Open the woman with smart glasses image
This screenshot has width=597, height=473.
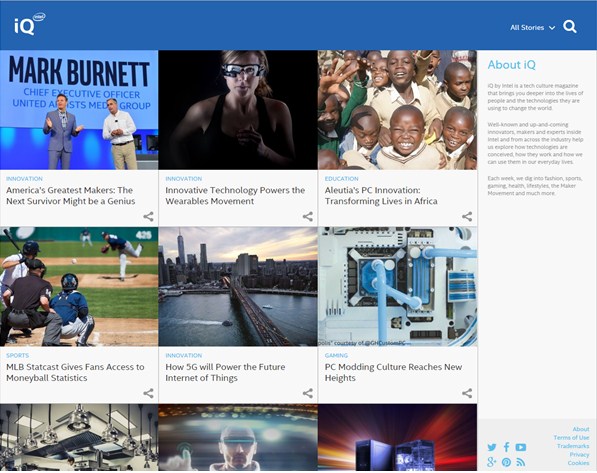238,110
